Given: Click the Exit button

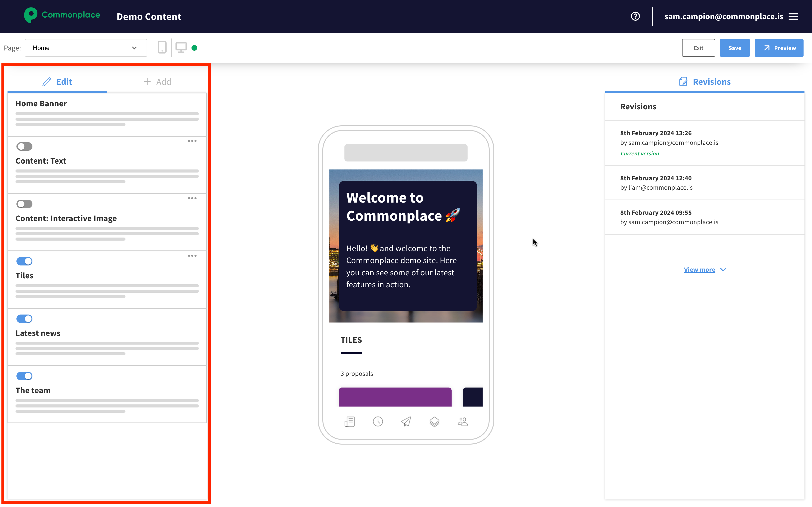Looking at the screenshot, I should coord(698,48).
